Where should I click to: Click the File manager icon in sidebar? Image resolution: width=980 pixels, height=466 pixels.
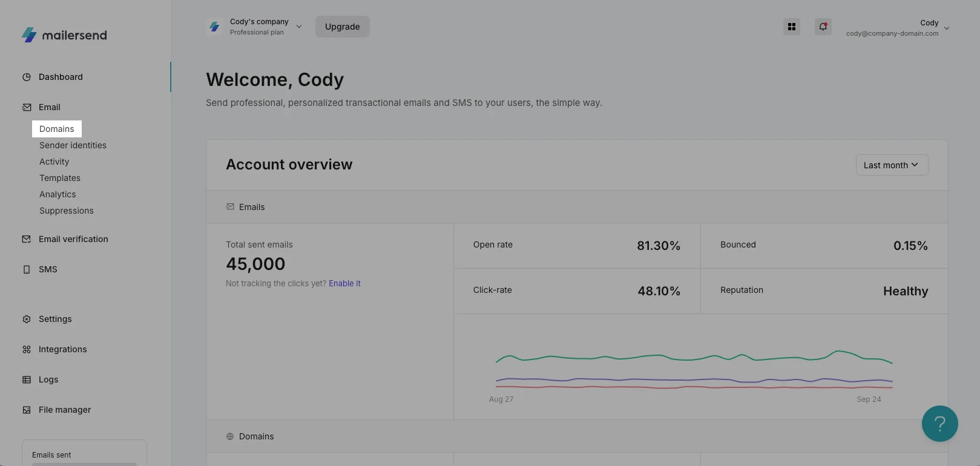click(27, 410)
